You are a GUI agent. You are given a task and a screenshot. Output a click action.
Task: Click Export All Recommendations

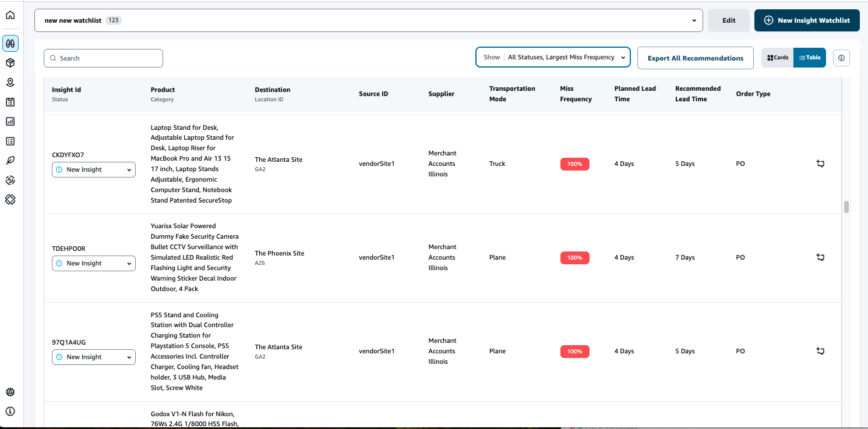[x=695, y=58]
